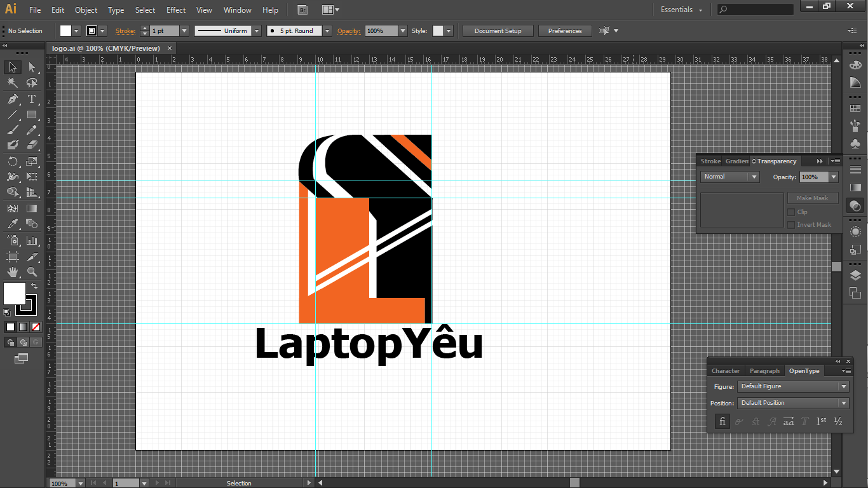The height and width of the screenshot is (488, 868).
Task: Click the white Fill color swatch
Action: [15, 294]
